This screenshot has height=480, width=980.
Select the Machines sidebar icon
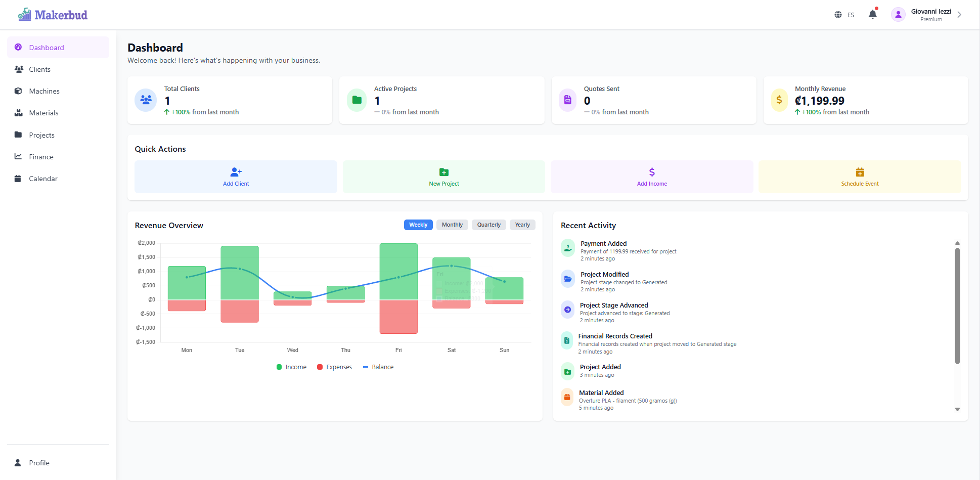(x=19, y=91)
